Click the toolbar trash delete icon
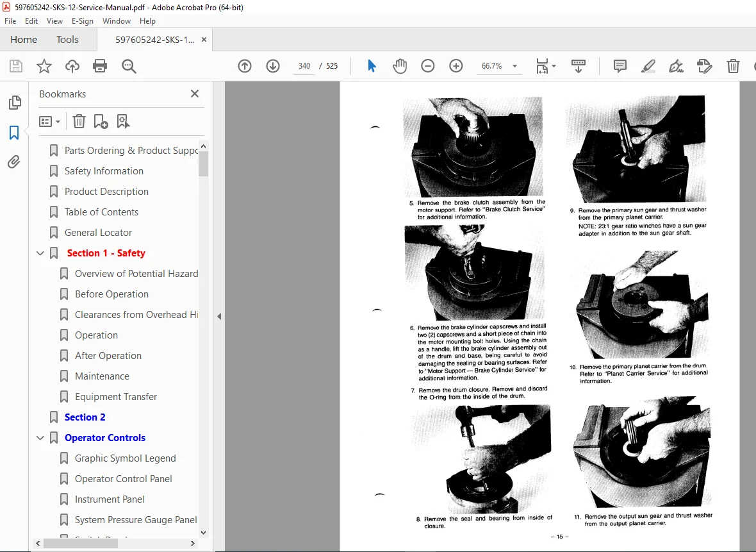Image resolution: width=756 pixels, height=552 pixels. [x=733, y=66]
